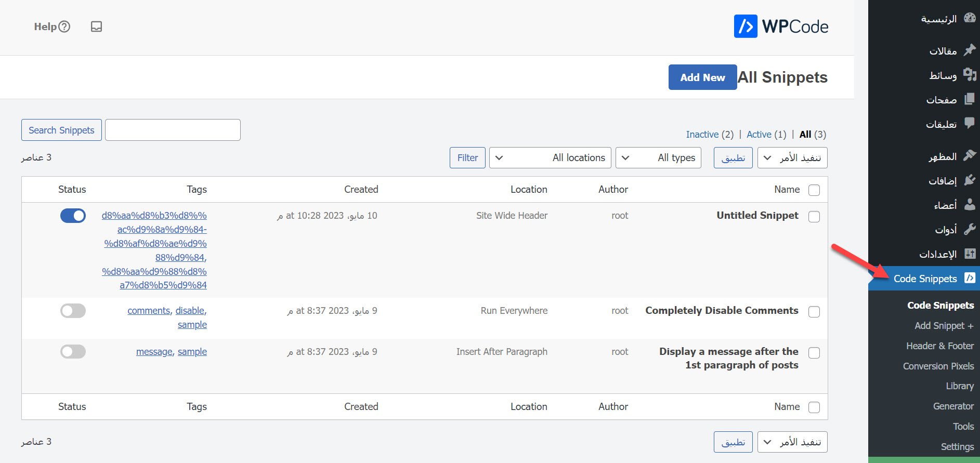Expand the All types dropdown
980x463 pixels.
point(658,158)
